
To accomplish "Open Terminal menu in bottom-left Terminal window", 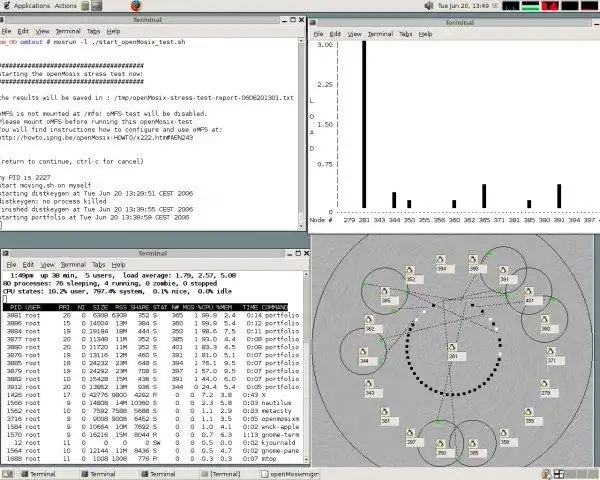I will (73, 264).
